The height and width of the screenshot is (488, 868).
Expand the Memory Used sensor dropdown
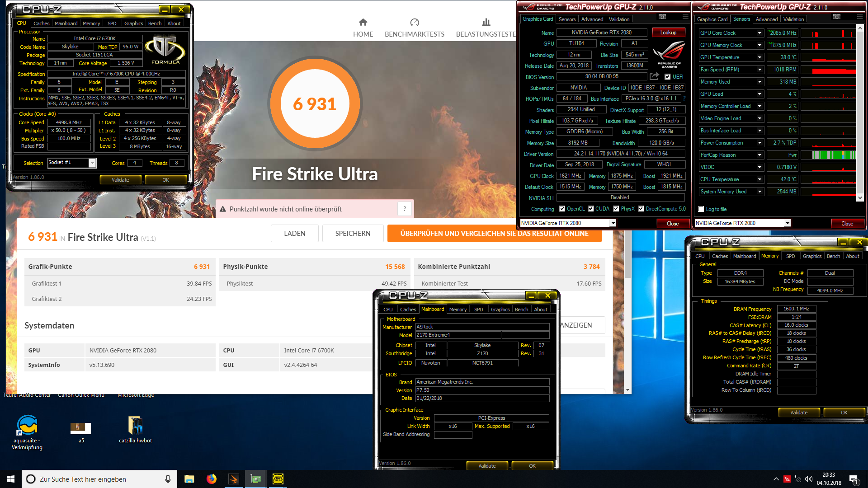759,82
